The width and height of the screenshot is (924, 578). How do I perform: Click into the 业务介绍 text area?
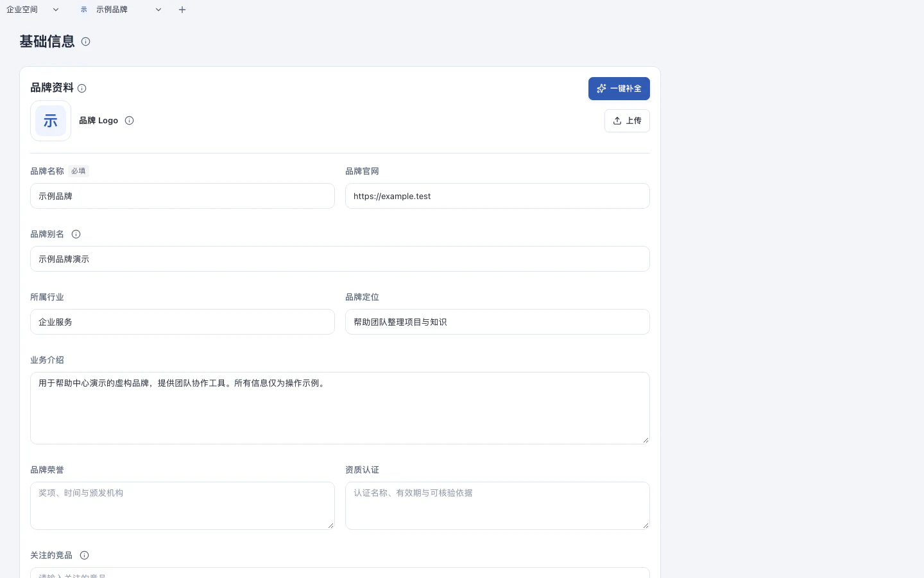click(340, 408)
